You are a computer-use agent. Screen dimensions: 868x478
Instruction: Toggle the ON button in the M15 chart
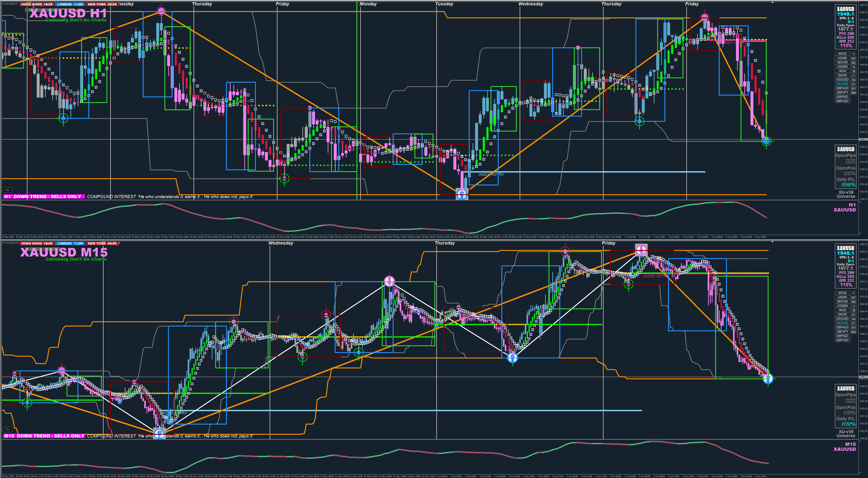(7, 429)
